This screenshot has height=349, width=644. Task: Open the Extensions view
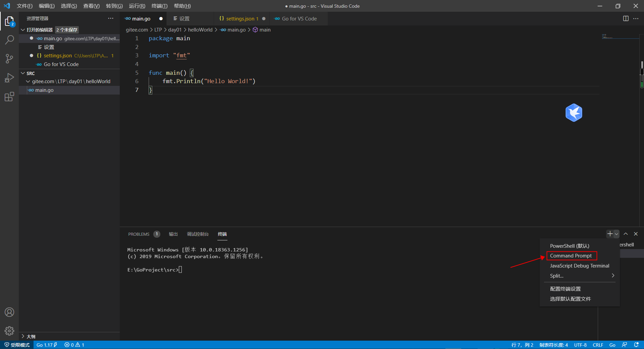click(x=9, y=97)
